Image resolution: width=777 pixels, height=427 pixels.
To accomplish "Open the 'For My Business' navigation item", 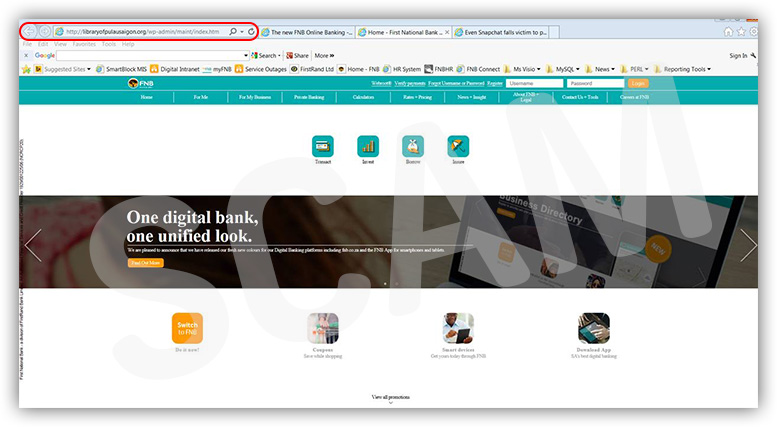I will click(255, 97).
